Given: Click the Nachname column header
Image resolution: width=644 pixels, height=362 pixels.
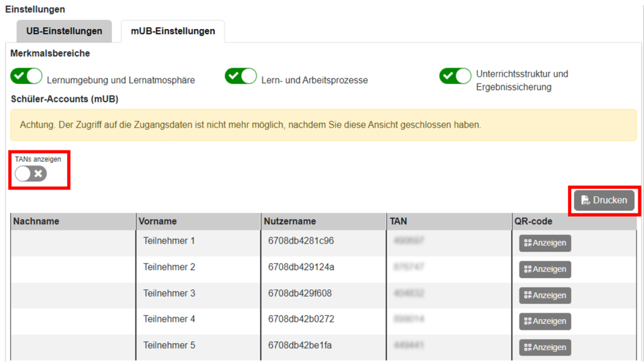Looking at the screenshot, I should [x=36, y=222].
